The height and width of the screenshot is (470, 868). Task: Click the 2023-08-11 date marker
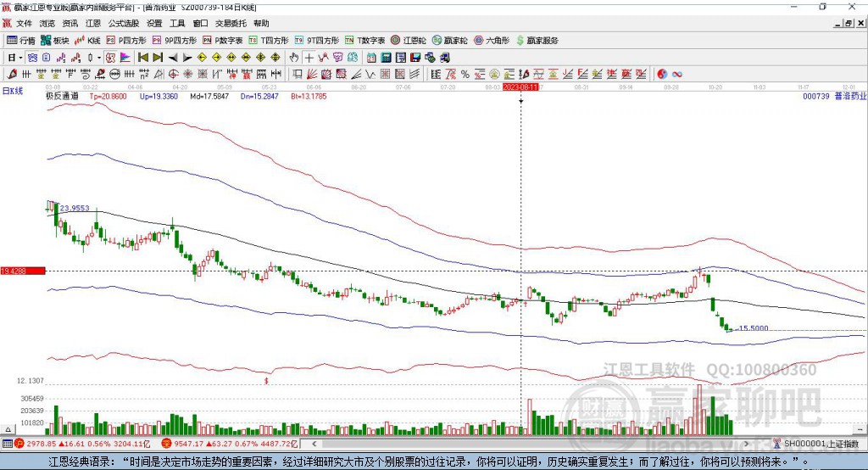tap(520, 87)
